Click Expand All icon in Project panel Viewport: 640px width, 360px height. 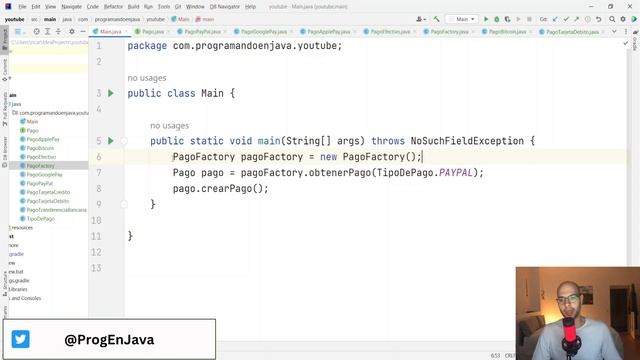pos(47,31)
